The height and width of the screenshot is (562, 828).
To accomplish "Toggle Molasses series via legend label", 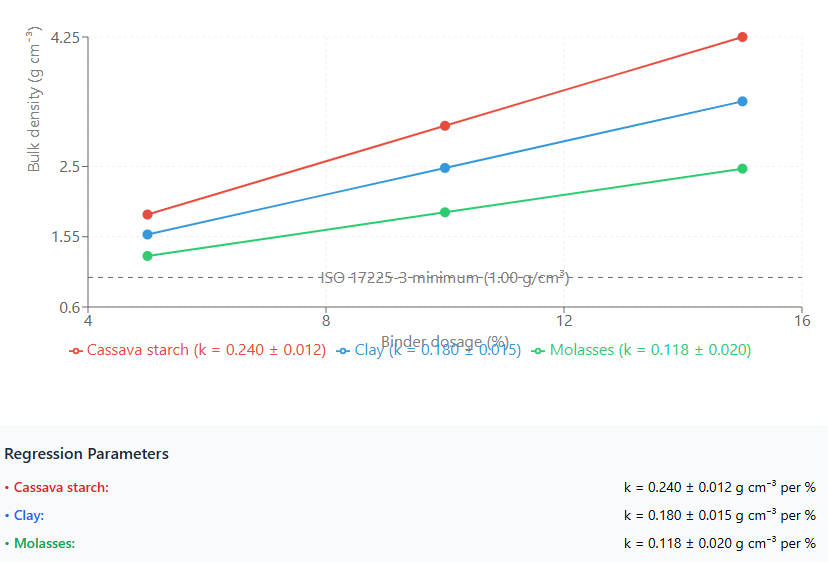I will [x=650, y=350].
